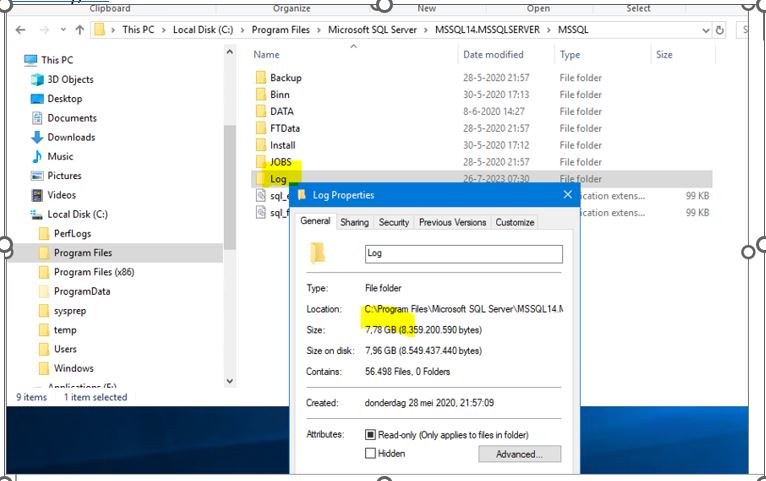Enable the Hidden attribute checkbox
Viewport: 766px width, 481px height.
point(370,454)
